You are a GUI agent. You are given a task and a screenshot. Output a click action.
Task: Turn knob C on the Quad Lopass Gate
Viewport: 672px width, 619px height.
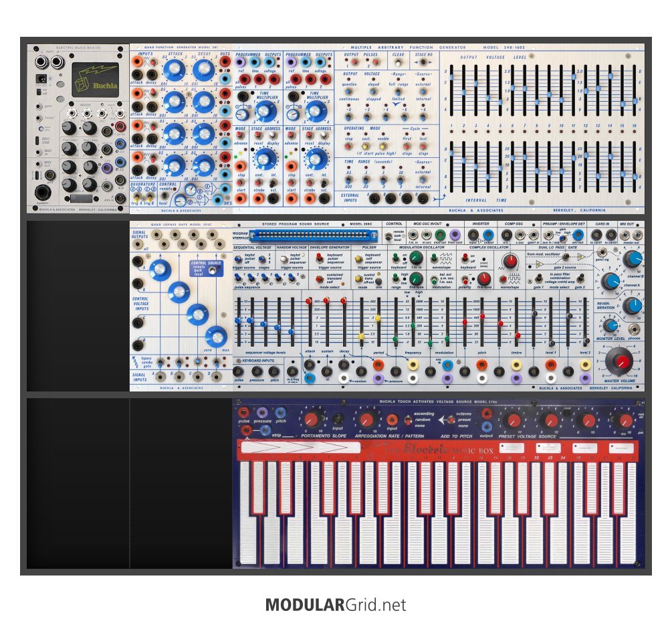pos(197,315)
